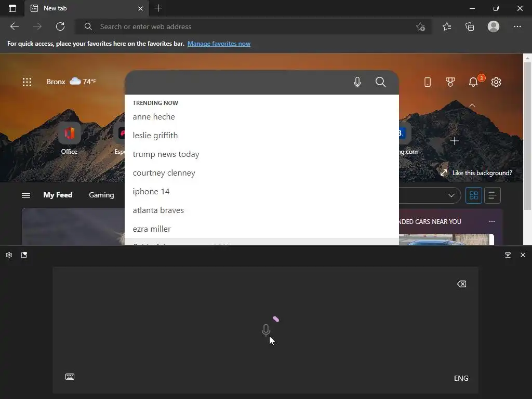Open a new tab with plus button
The height and width of the screenshot is (399, 532).
[x=158, y=8]
